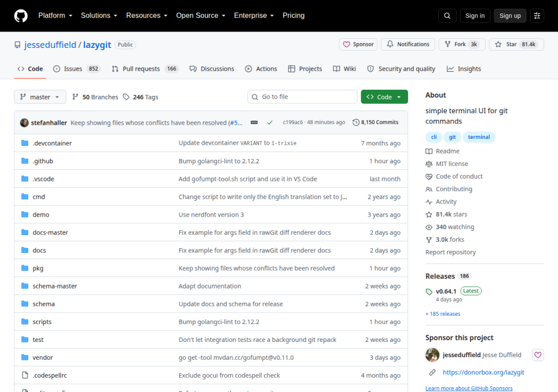The width and height of the screenshot is (558, 392).
Task: Click the green check status icon
Action: point(270,122)
